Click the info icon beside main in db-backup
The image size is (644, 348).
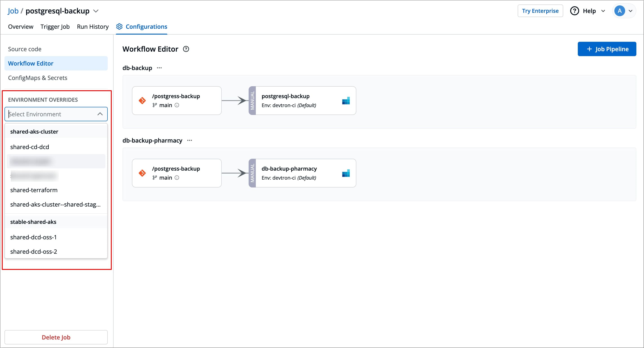(x=177, y=105)
